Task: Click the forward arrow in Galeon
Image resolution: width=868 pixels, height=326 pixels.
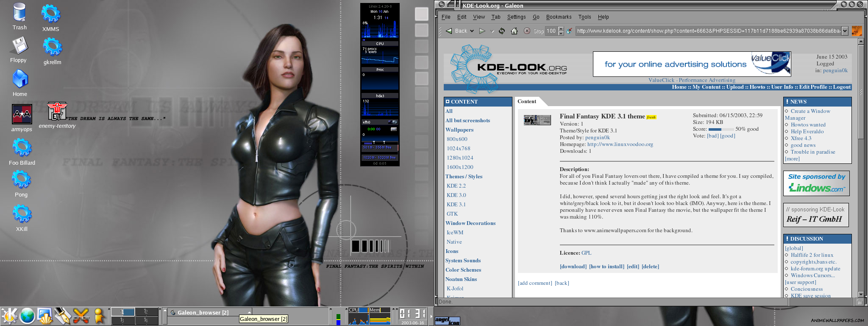Action: (x=482, y=31)
